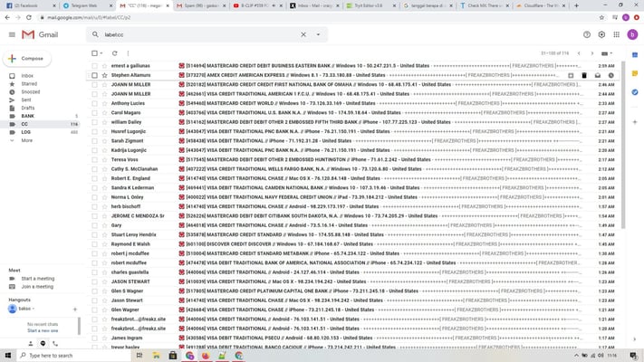Viewport: 644px width, 362px height.
Task: Clear the label:cc search with the X
Action: (x=303, y=34)
